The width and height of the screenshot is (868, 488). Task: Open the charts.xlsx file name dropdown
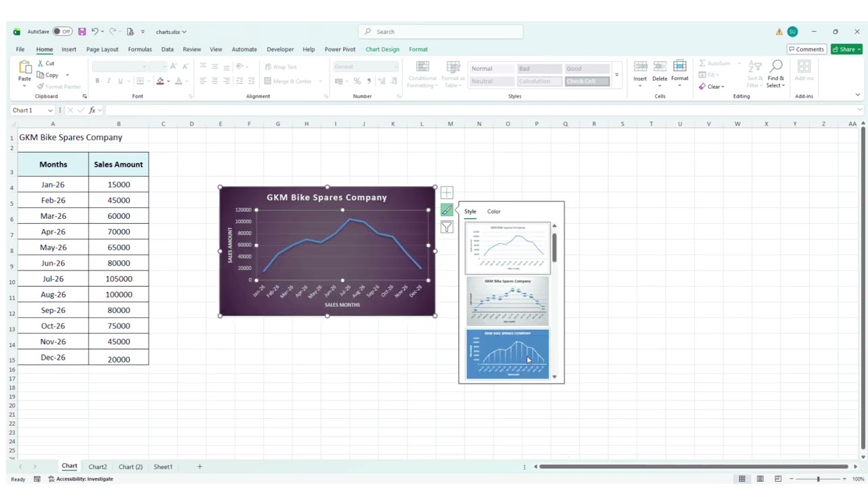tap(171, 32)
